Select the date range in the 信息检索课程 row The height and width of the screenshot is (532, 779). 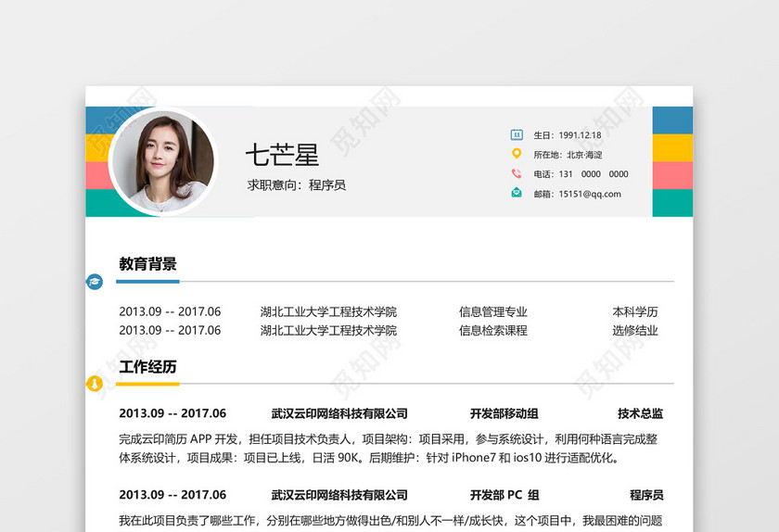(170, 330)
